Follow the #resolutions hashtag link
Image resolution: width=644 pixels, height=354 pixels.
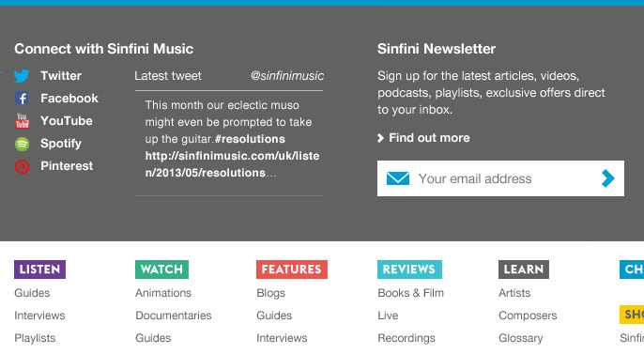(x=250, y=139)
